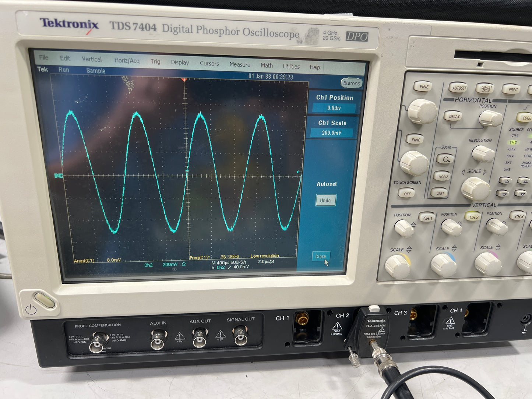Tap the M 400µs 500kS/s timebase readout
Screen dimensions: 532x399
point(229,262)
